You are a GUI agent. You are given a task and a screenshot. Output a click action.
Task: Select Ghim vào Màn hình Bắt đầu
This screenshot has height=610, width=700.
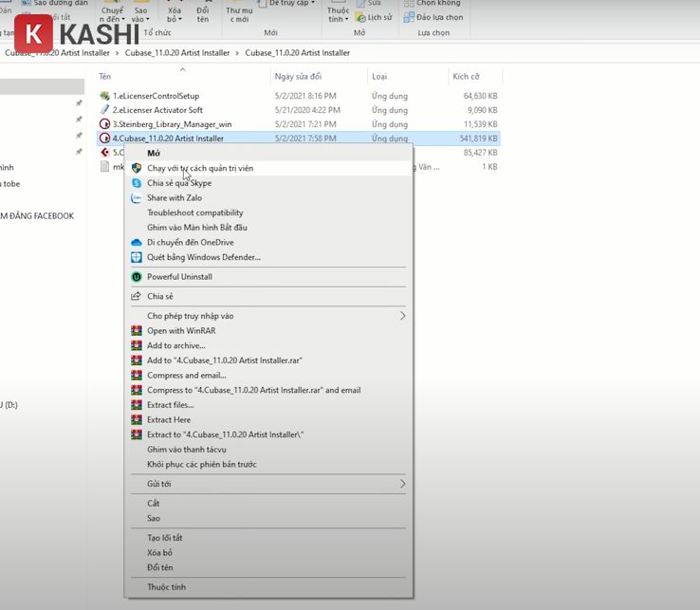(x=269, y=228)
